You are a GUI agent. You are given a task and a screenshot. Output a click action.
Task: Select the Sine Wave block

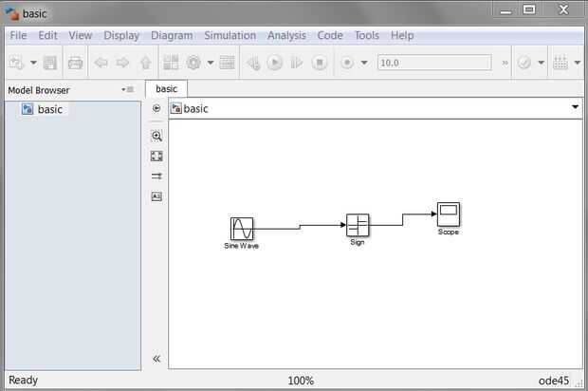(x=242, y=229)
